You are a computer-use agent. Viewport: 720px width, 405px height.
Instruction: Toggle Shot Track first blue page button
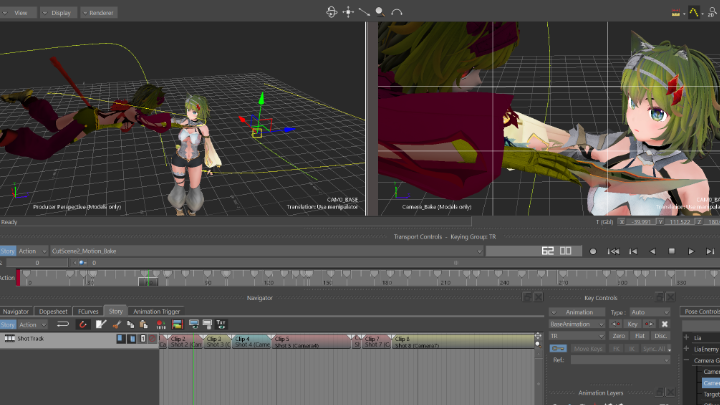pyautogui.click(x=121, y=338)
